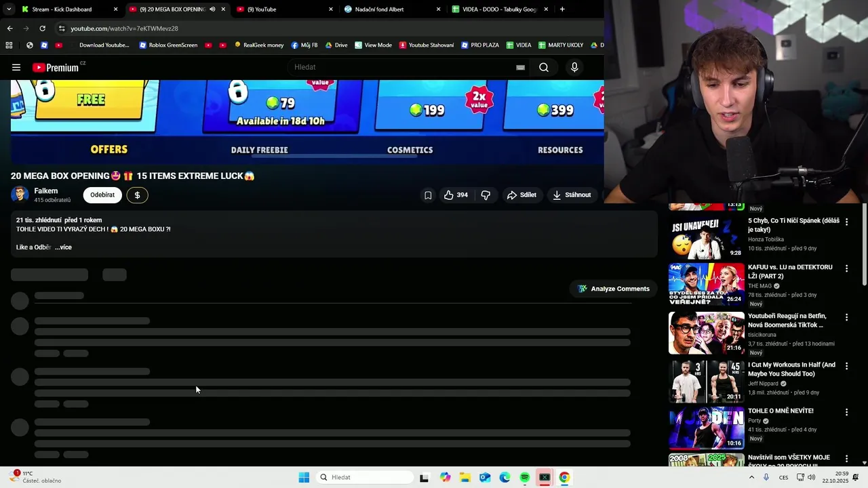Like the video with 394 likes
Viewport: 868px width, 488px height.
pos(456,195)
